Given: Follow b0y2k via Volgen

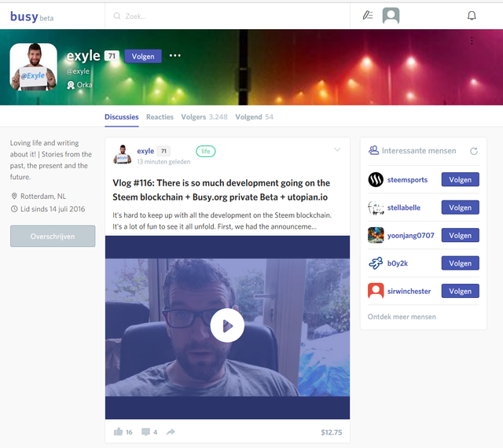Looking at the screenshot, I should coord(461,263).
